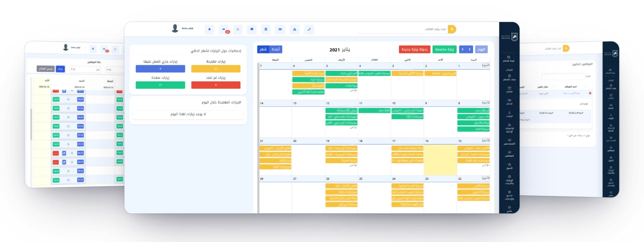Click the week 1 label أسبوع 1
This screenshot has height=242, width=644.
(x=486, y=65)
